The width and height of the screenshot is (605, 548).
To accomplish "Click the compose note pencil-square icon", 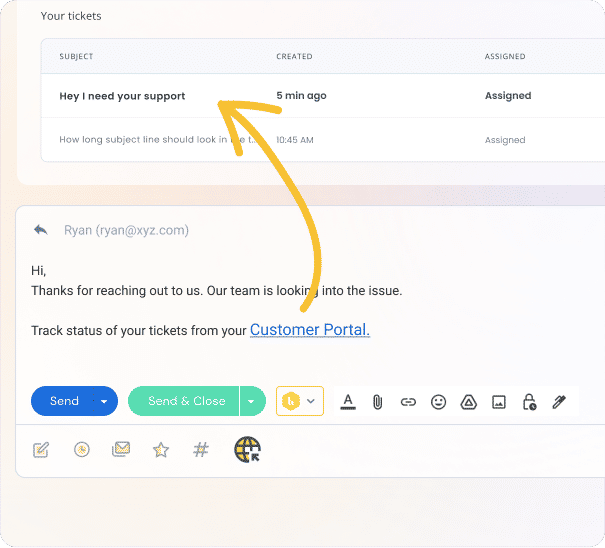I will coord(41,450).
